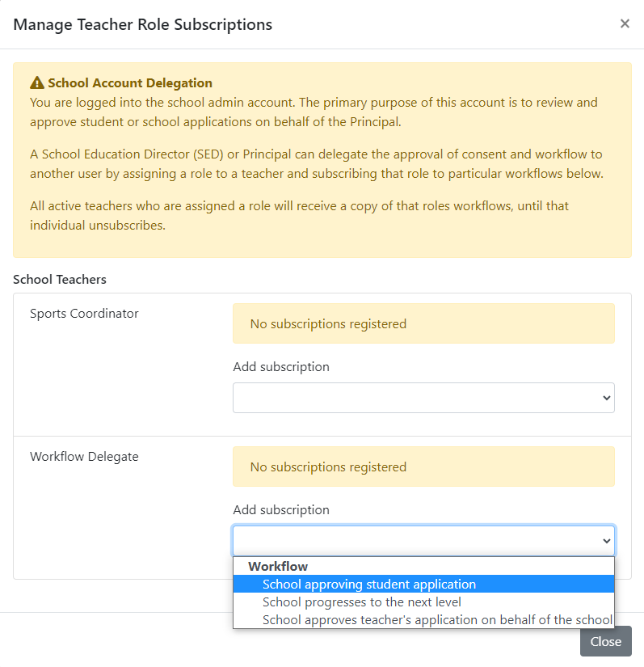Viewport: 644px width, 667px height.
Task: Click the Add subscription label under Sports Coordinator
Action: pyautogui.click(x=281, y=367)
